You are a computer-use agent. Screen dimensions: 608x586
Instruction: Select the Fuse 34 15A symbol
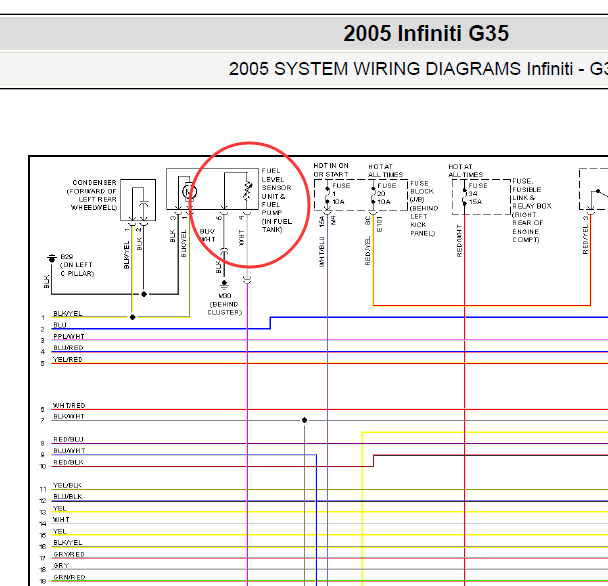[x=464, y=197]
